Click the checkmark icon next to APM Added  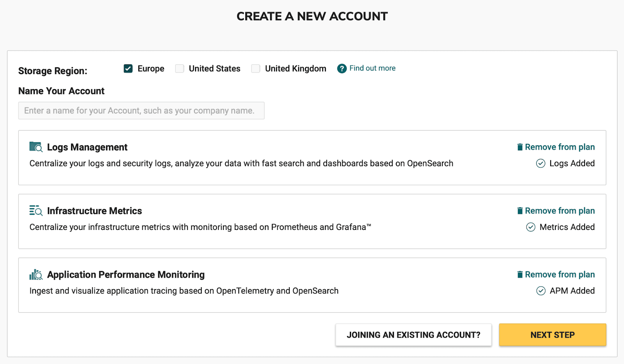[x=541, y=291]
